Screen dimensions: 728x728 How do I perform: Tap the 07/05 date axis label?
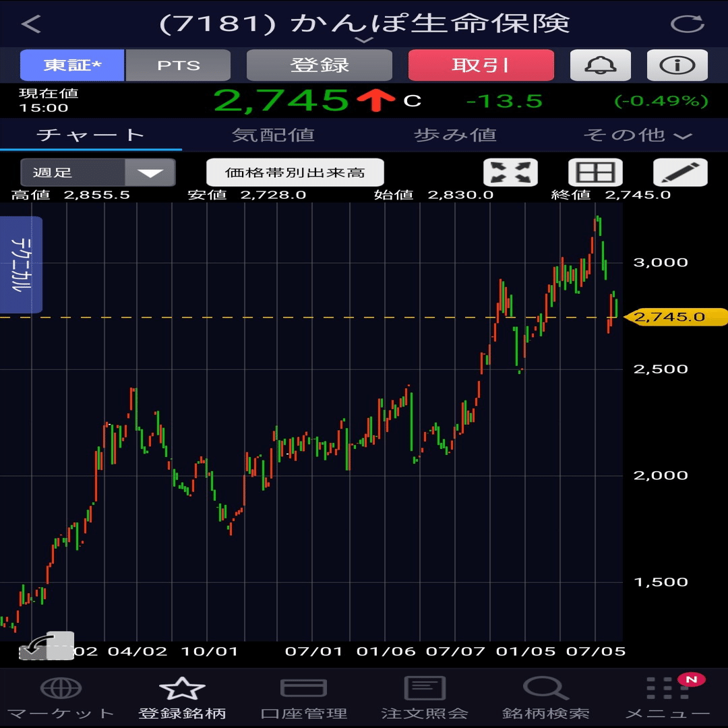[596, 651]
